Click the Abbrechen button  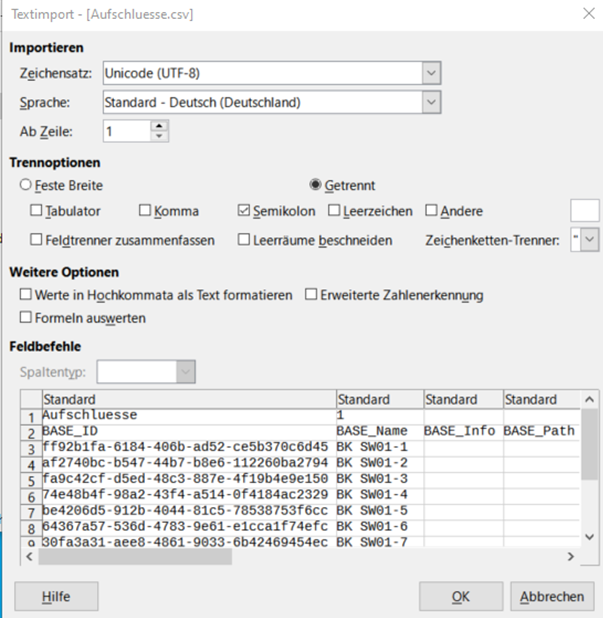pyautogui.click(x=552, y=596)
